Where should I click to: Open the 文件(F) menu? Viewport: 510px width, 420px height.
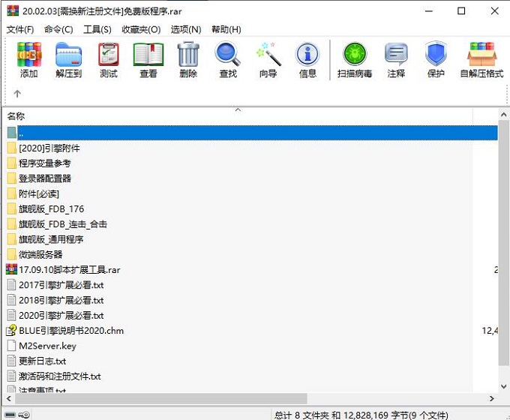[x=20, y=29]
